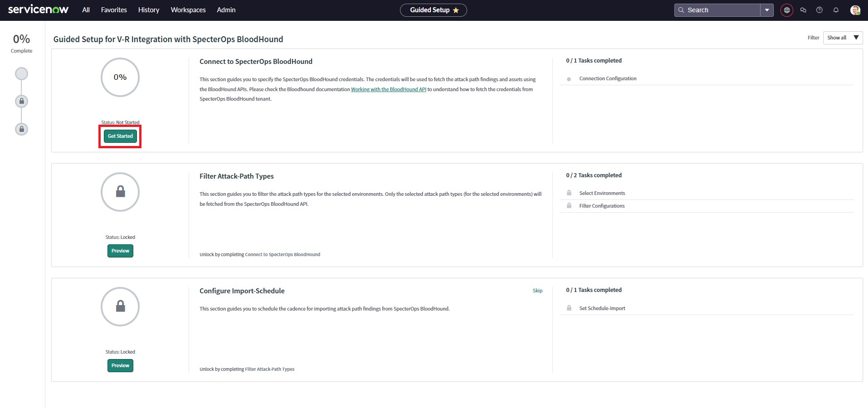868x408 pixels.
Task: Click Preview under Configure Import-Schedule
Action: [120, 365]
